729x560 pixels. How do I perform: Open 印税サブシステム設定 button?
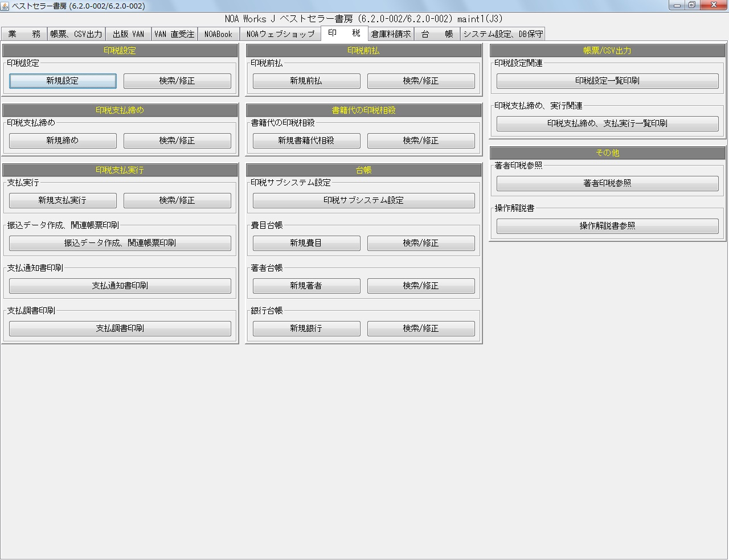(363, 200)
